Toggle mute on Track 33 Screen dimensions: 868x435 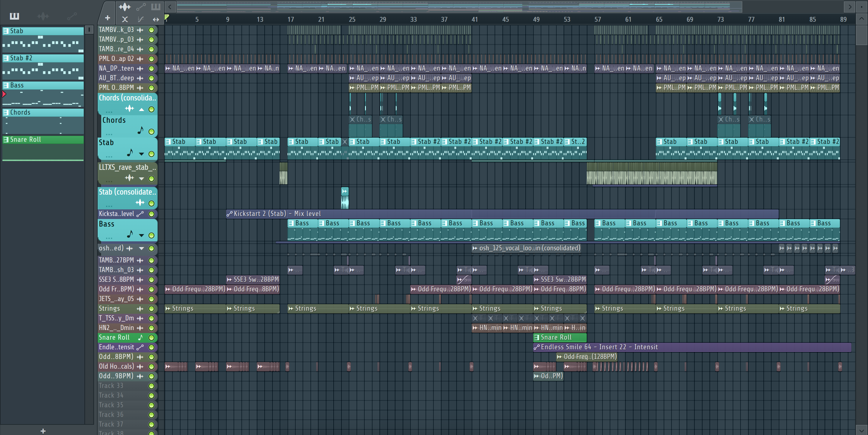[152, 386]
